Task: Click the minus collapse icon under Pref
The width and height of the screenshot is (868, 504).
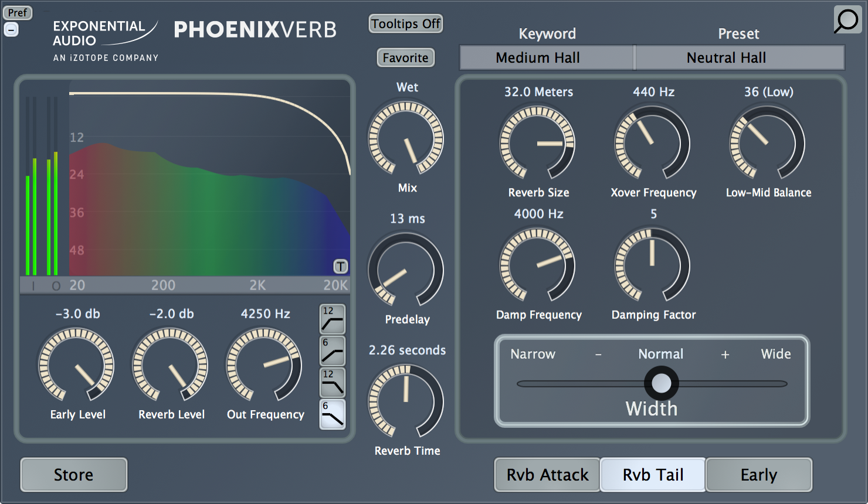Action: point(11,29)
